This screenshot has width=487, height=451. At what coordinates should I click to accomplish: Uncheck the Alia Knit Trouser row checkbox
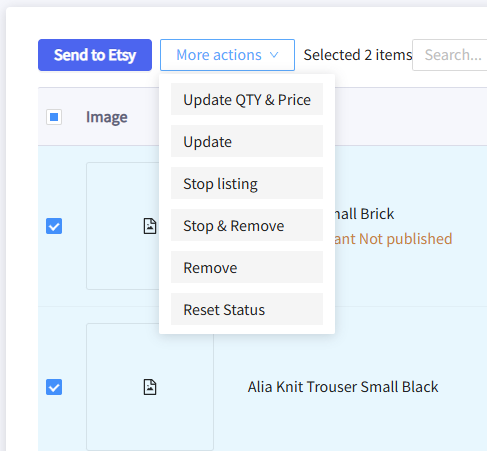54,387
